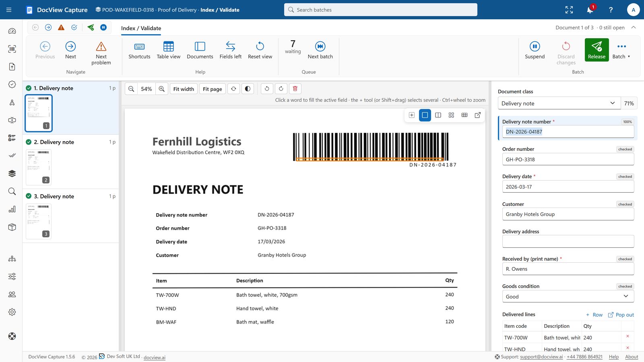Viewport: 644px width, 362px height.
Task: Zoom in on the document viewer
Action: click(x=162, y=89)
